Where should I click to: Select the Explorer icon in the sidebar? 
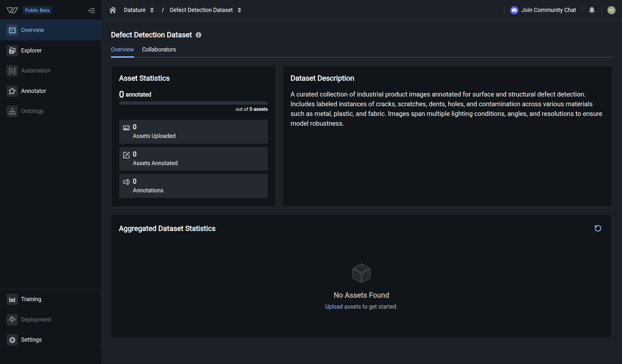[x=12, y=51]
